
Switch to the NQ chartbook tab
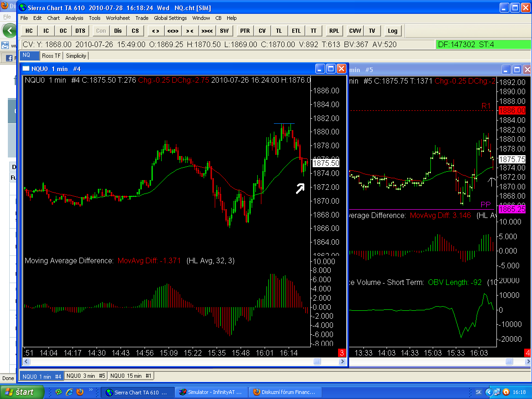click(x=29, y=55)
